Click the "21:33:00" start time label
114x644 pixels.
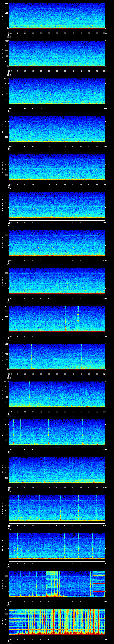point(9,488)
